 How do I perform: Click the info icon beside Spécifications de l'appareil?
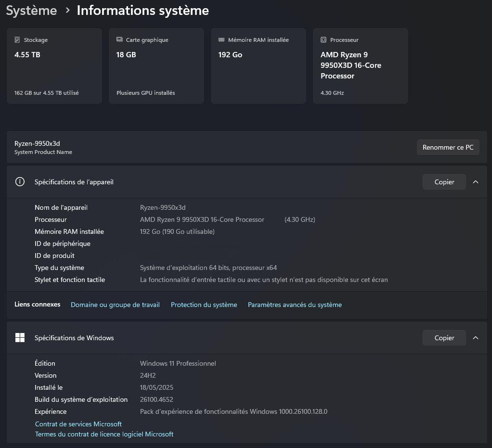tap(20, 182)
